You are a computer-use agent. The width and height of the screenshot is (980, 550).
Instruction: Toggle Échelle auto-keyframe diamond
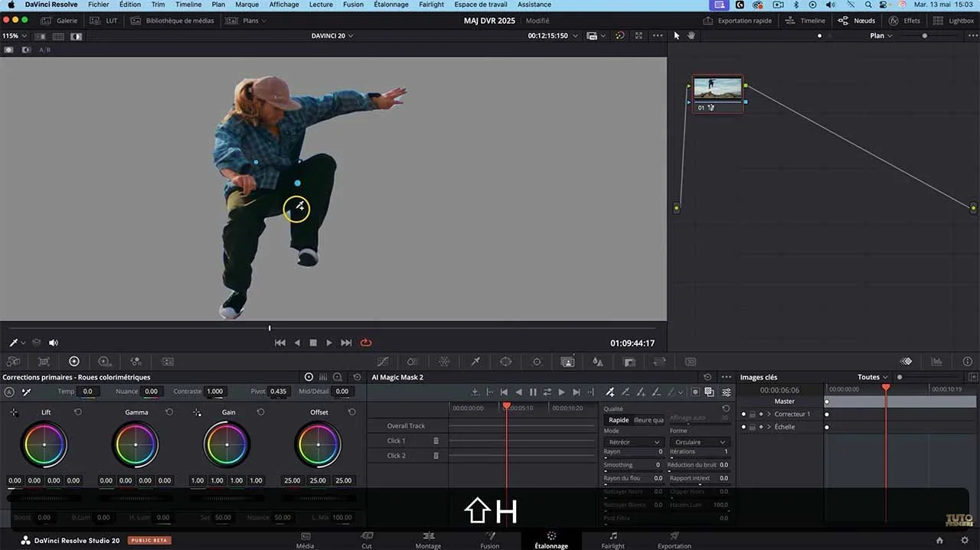tap(761, 427)
